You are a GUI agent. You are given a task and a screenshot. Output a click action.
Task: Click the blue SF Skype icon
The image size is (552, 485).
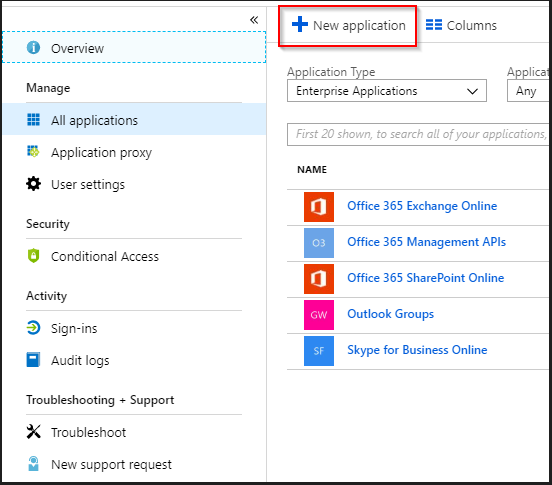[x=319, y=351]
